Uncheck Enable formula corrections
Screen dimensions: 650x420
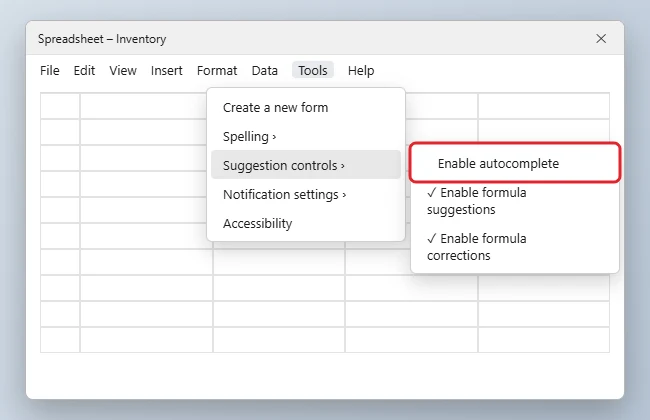click(x=514, y=247)
